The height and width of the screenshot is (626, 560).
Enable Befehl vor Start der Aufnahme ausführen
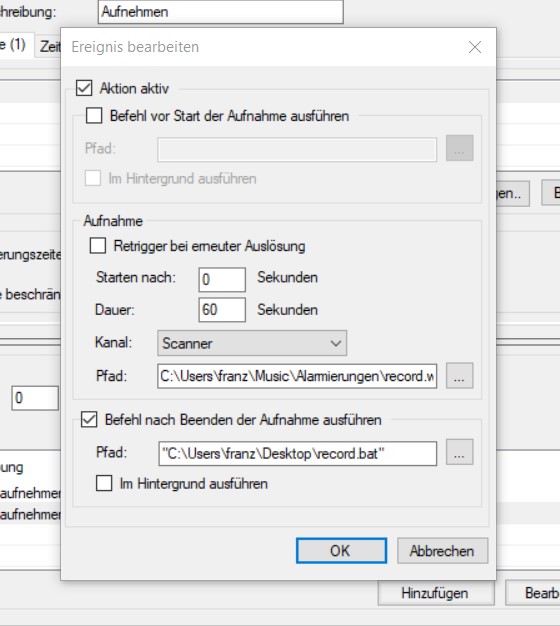point(94,116)
